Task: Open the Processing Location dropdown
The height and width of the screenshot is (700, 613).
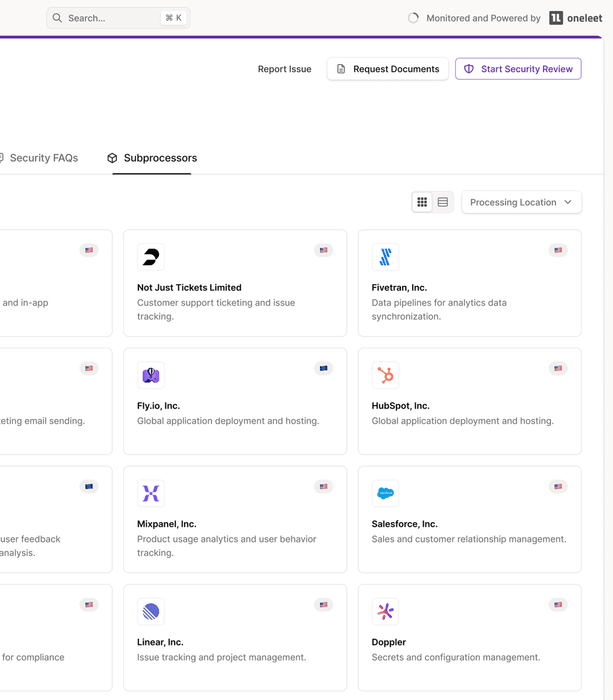Action: tap(521, 202)
